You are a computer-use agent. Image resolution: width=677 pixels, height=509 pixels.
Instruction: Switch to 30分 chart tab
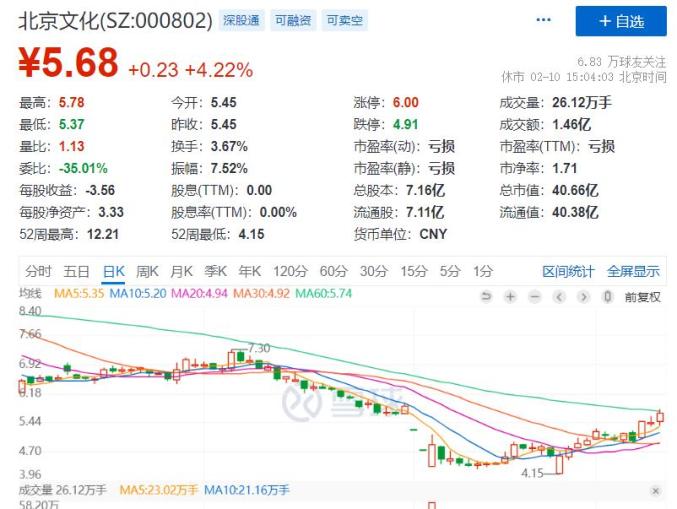click(374, 272)
